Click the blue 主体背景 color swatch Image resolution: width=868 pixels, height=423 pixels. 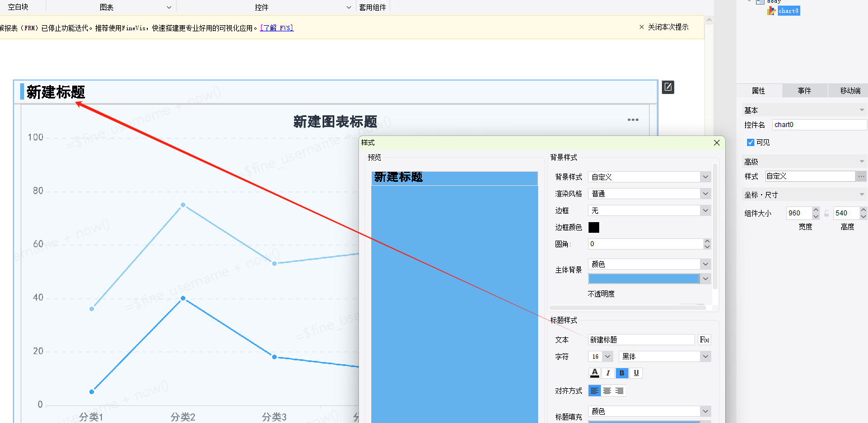tap(644, 278)
